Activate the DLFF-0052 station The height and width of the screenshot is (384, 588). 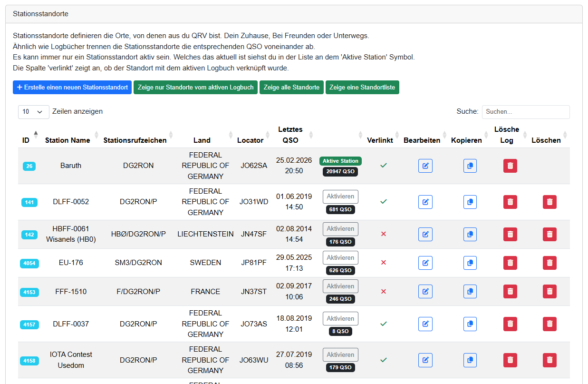pyautogui.click(x=340, y=197)
